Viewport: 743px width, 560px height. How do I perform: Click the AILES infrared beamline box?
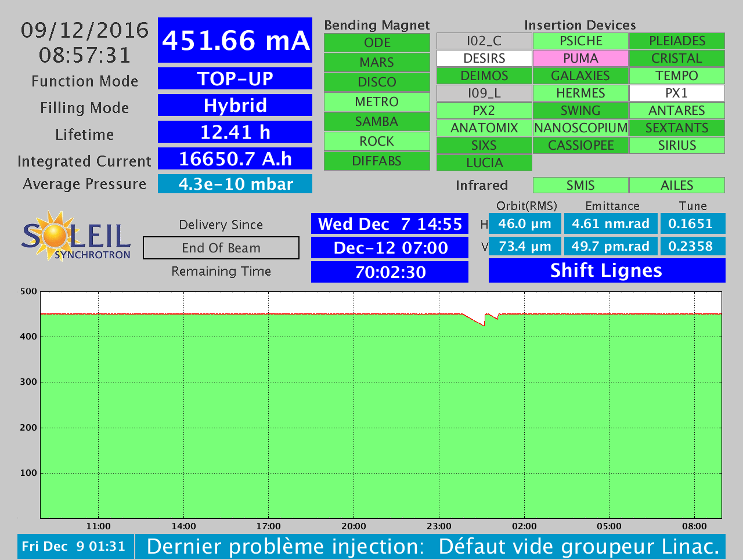click(677, 185)
